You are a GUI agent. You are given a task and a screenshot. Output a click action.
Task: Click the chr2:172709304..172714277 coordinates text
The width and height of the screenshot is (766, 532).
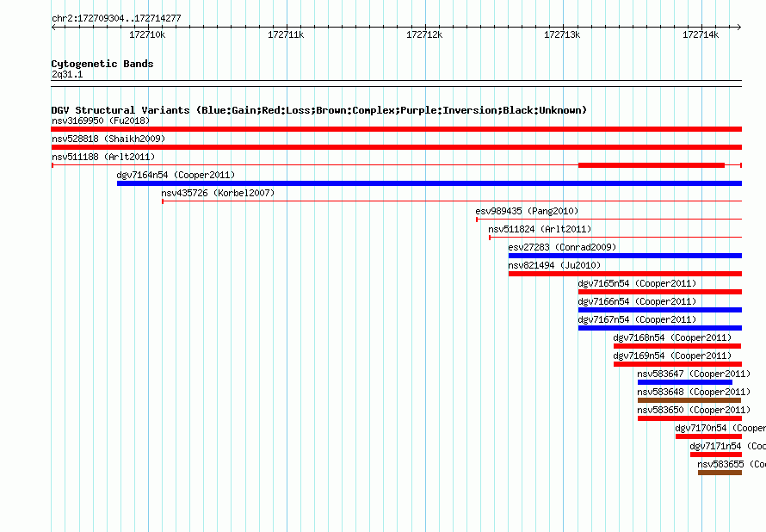[116, 18]
